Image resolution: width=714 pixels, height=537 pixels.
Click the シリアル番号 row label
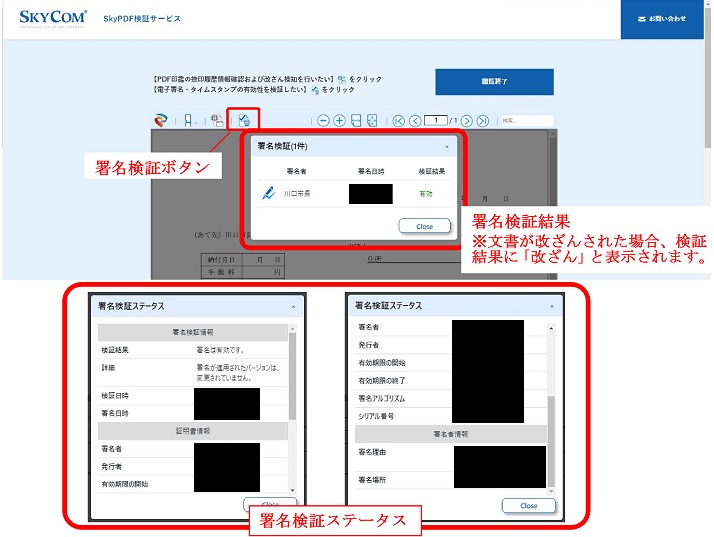pos(376,416)
